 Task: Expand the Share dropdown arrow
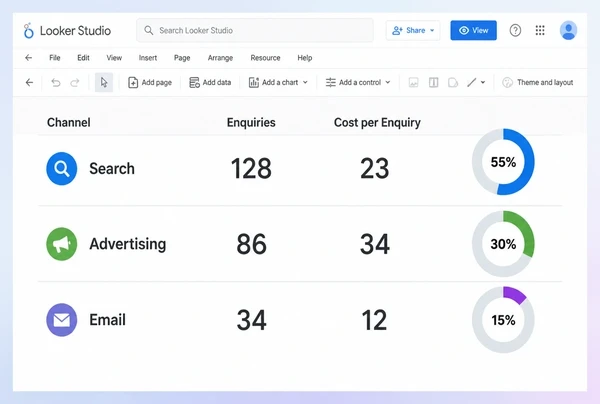[432, 30]
